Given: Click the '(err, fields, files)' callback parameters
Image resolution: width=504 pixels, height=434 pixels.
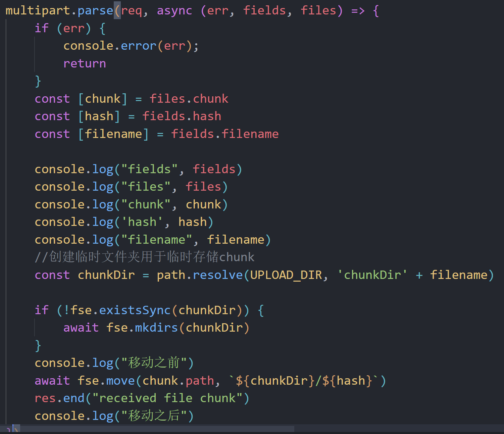Looking at the screenshot, I should tap(271, 10).
